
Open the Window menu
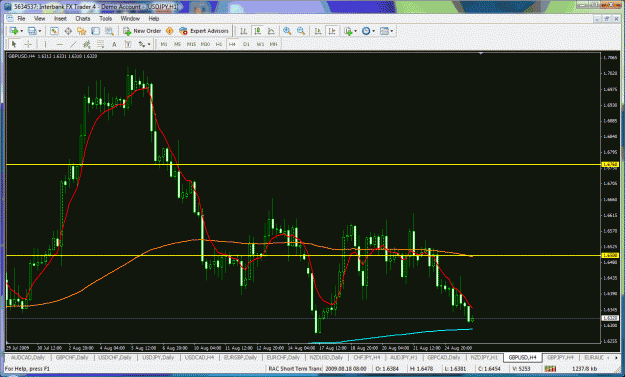point(130,19)
